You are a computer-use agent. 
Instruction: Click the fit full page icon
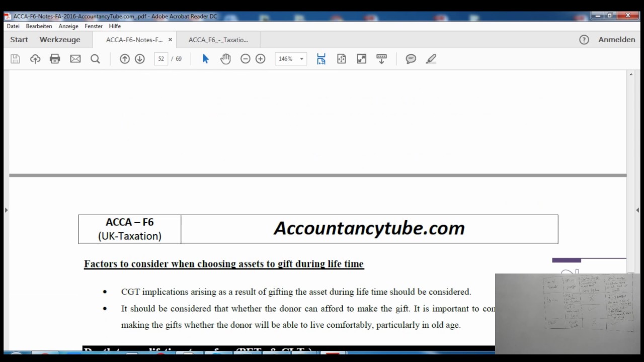click(341, 59)
